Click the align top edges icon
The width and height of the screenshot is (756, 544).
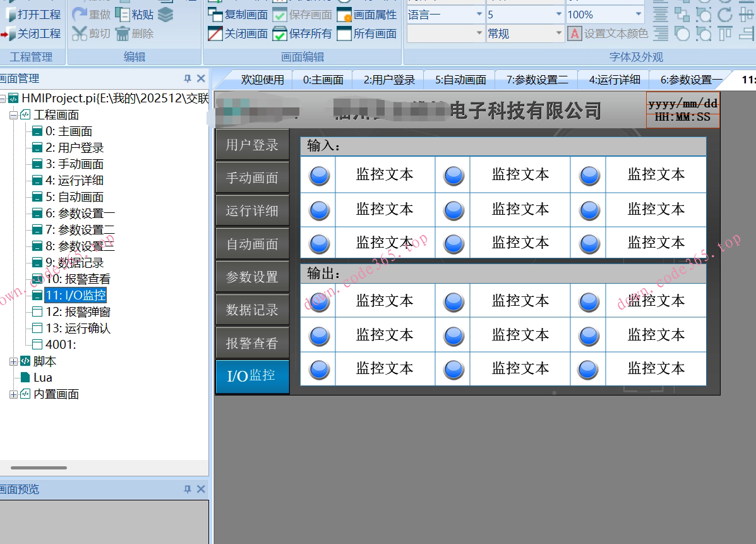(x=724, y=33)
